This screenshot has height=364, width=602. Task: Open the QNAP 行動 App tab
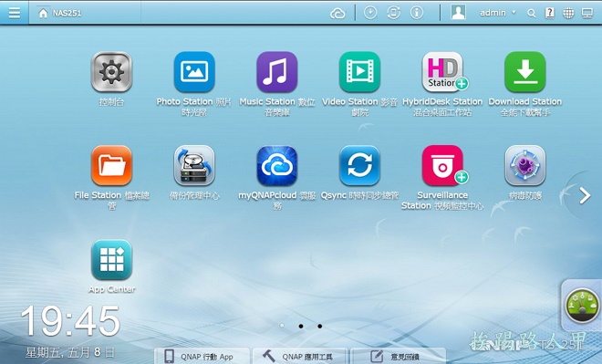tap(202, 356)
